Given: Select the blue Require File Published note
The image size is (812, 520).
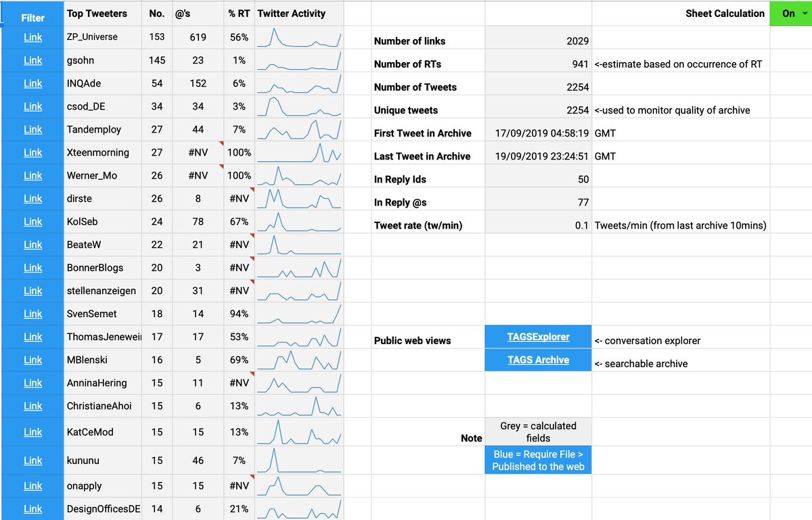Looking at the screenshot, I should click(x=539, y=460).
